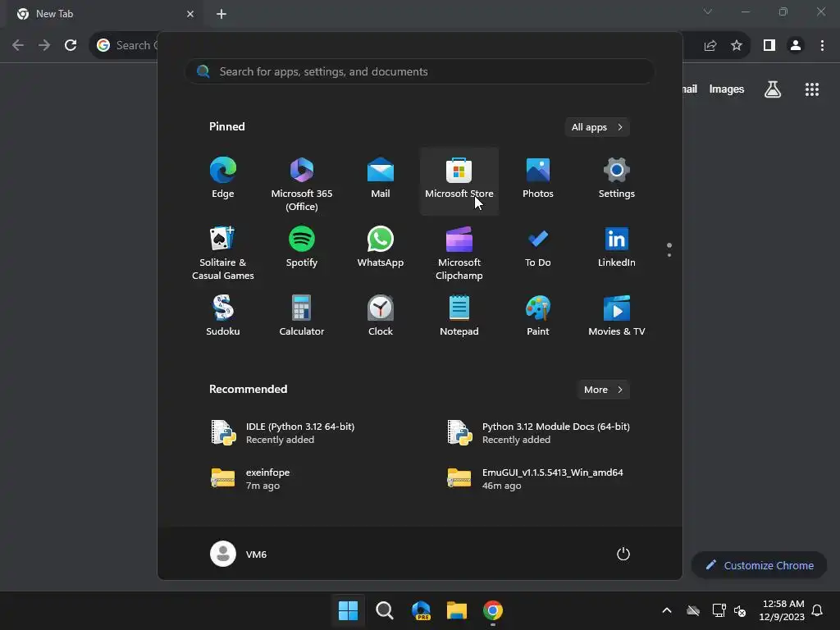This screenshot has height=630, width=840.
Task: Open Chrome profile menu
Action: coord(796,46)
